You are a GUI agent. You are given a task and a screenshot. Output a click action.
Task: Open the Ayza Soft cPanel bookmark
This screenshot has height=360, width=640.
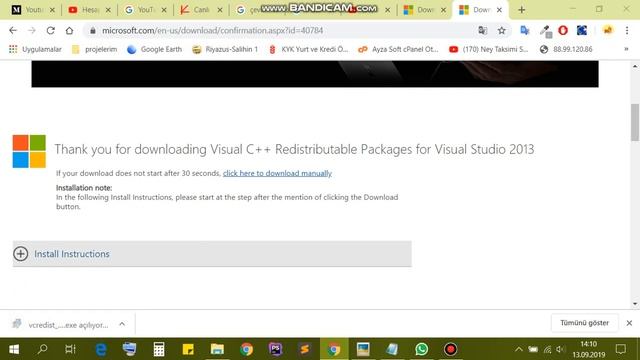click(x=398, y=49)
